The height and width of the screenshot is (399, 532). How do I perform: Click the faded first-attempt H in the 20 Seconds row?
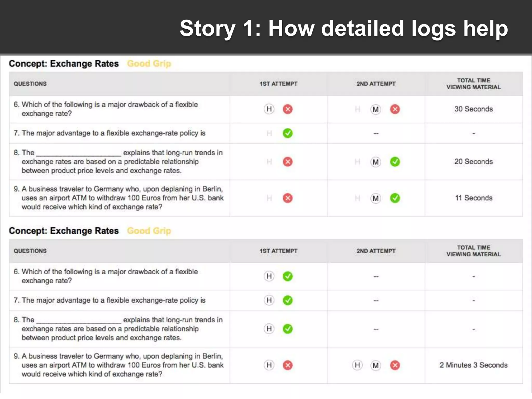(x=269, y=162)
